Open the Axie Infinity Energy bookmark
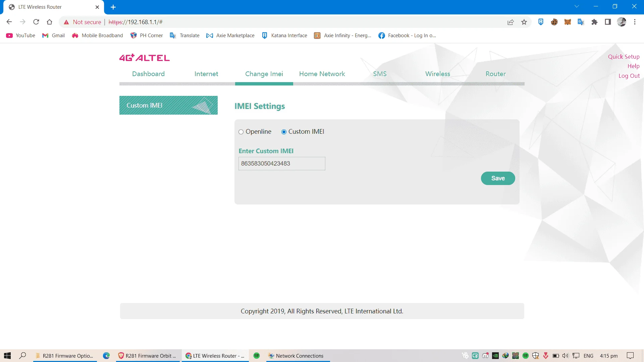The width and height of the screenshot is (644, 362). click(343, 36)
